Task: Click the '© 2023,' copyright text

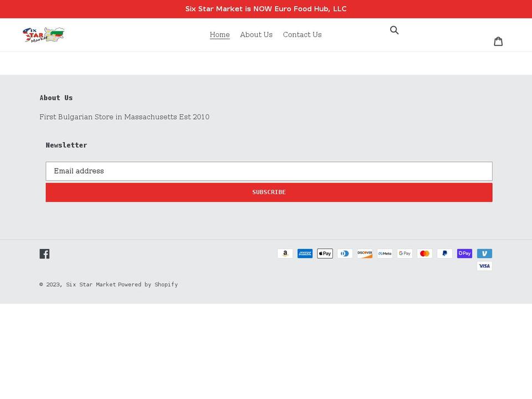Action: (x=51, y=284)
